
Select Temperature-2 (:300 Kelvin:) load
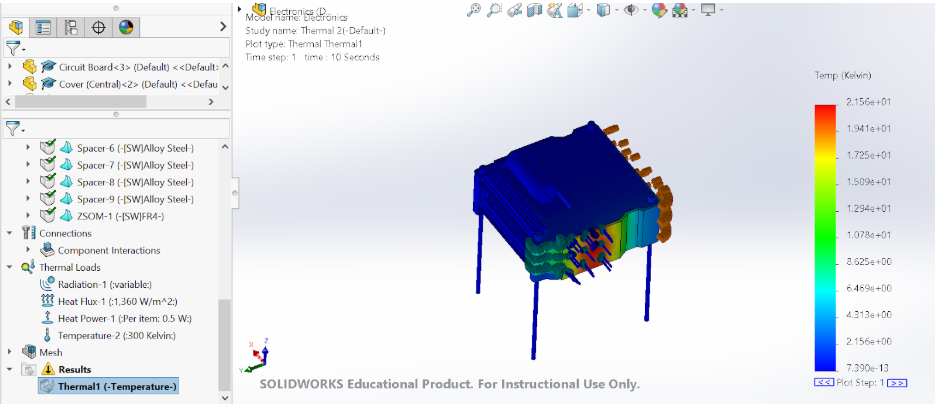tap(117, 336)
